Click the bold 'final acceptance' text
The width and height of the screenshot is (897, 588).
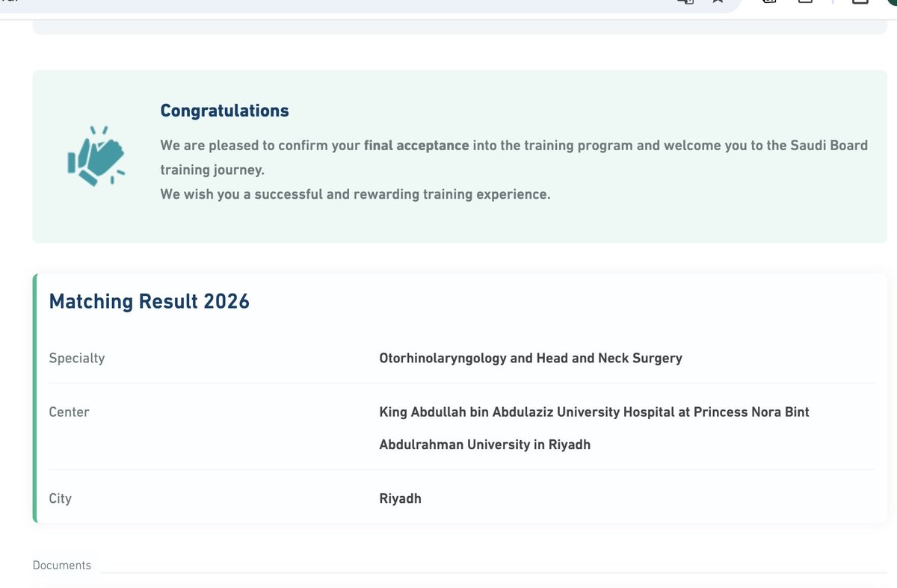click(x=416, y=145)
